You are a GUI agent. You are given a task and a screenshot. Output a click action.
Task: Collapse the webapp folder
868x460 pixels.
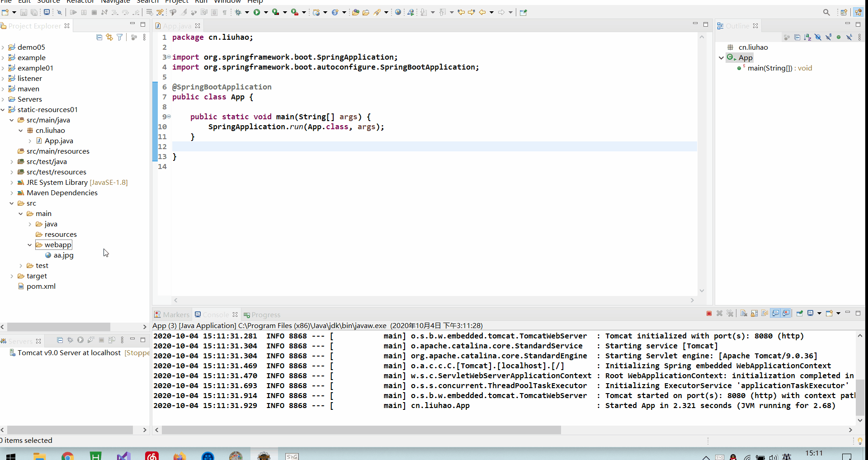tap(30, 245)
